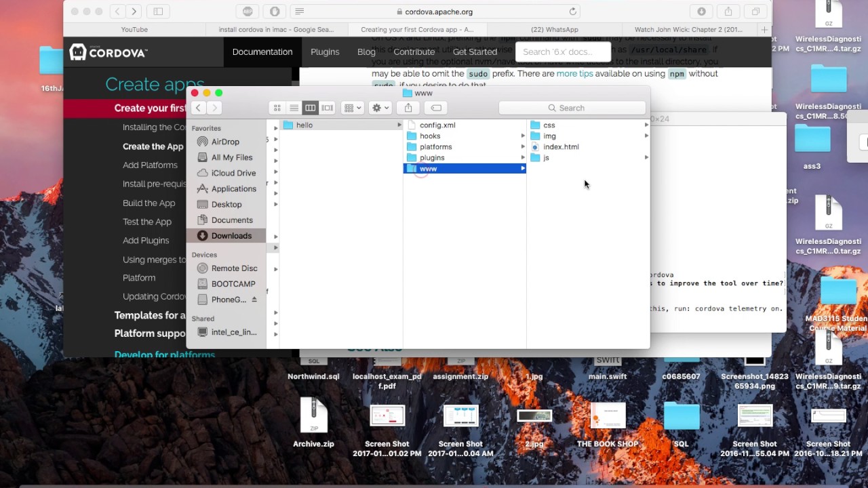Reload the cordova.apache.org page
Screen dimensions: 868x488
(x=573, y=12)
